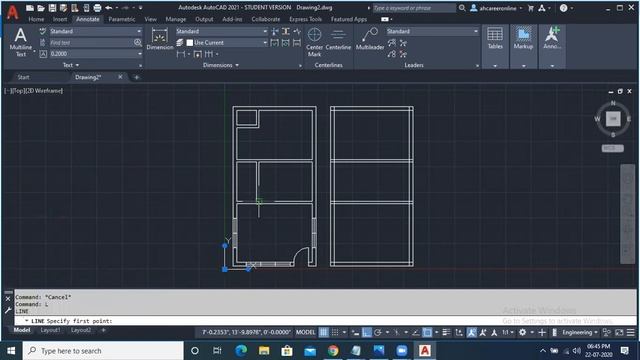Toggle Snap mode in status bar
The height and width of the screenshot is (360, 640).
335,333
